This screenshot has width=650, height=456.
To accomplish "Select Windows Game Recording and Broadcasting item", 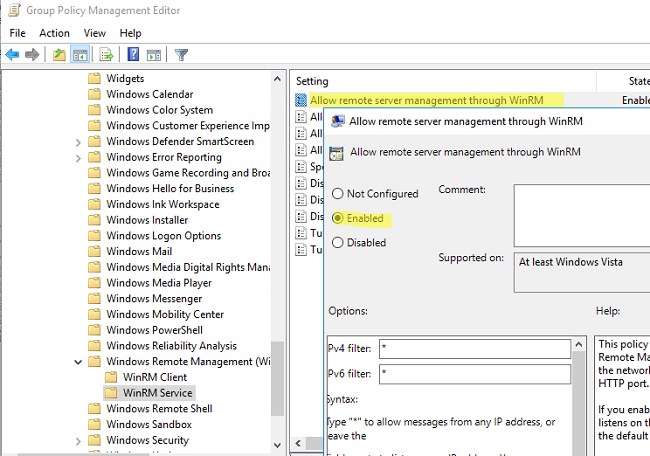I will (x=188, y=173).
